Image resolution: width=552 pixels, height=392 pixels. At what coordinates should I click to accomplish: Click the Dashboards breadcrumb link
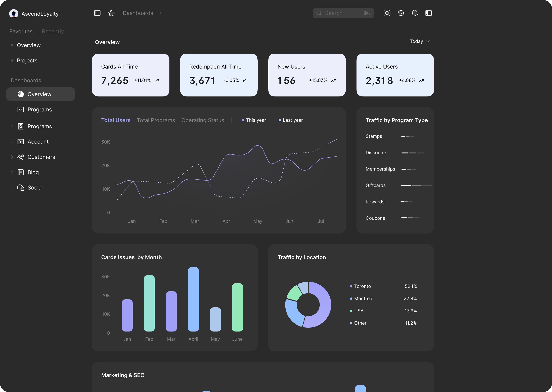(x=138, y=13)
